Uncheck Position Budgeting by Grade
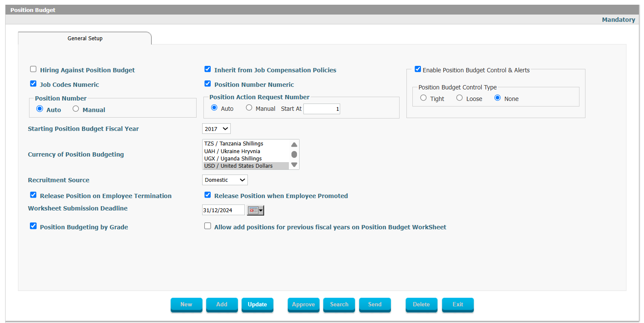Image resolution: width=644 pixels, height=323 pixels. coord(33,226)
